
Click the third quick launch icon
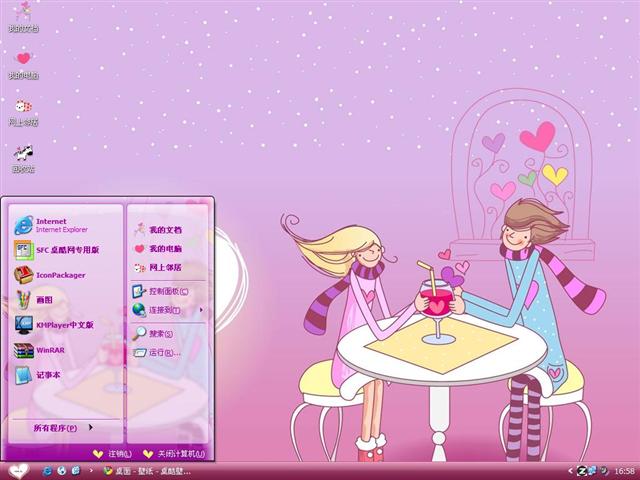76,471
